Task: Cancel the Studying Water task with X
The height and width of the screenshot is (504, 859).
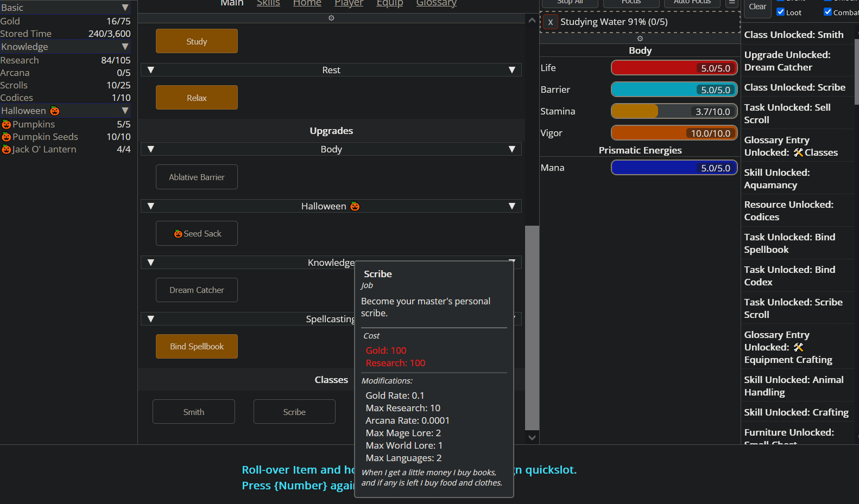Action: pos(551,22)
